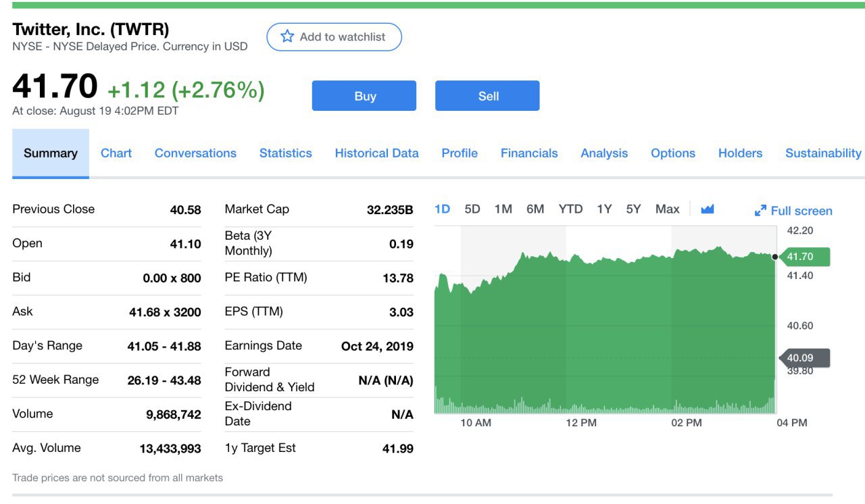The image size is (865, 504).
Task: Select the 1D chart range
Action: pyautogui.click(x=442, y=209)
